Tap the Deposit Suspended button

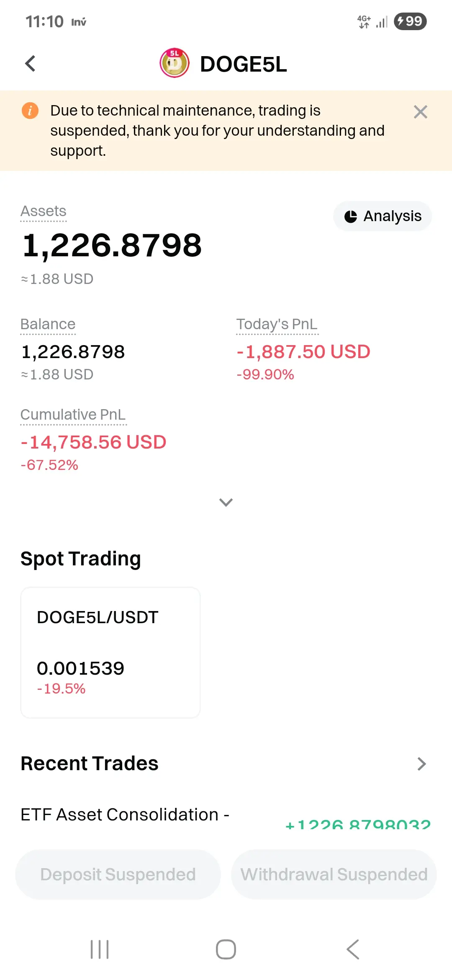(x=118, y=874)
